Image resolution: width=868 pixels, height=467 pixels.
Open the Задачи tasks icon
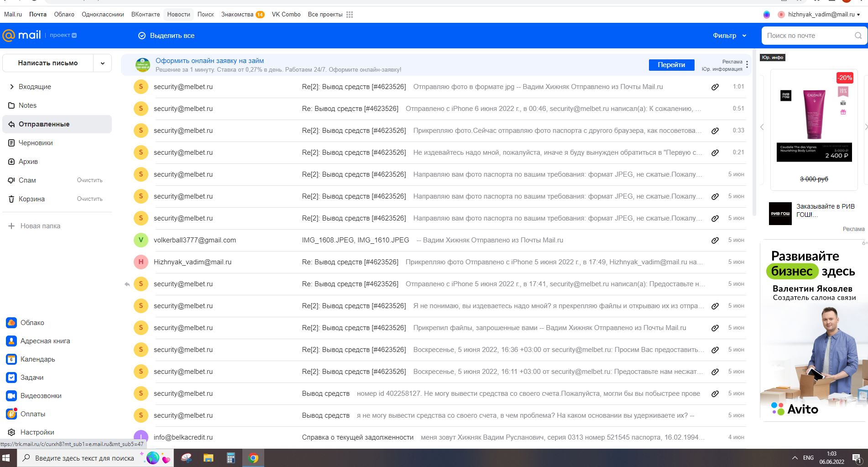pyautogui.click(x=11, y=378)
